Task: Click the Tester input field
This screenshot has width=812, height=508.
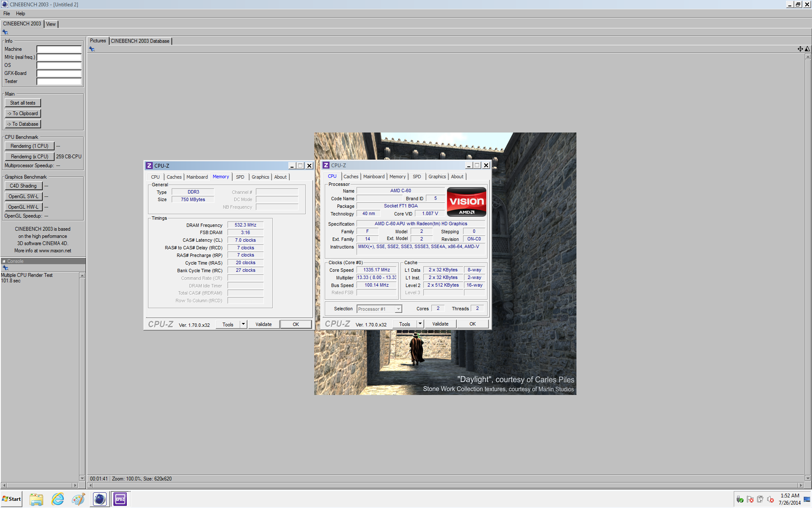Action: tap(59, 81)
